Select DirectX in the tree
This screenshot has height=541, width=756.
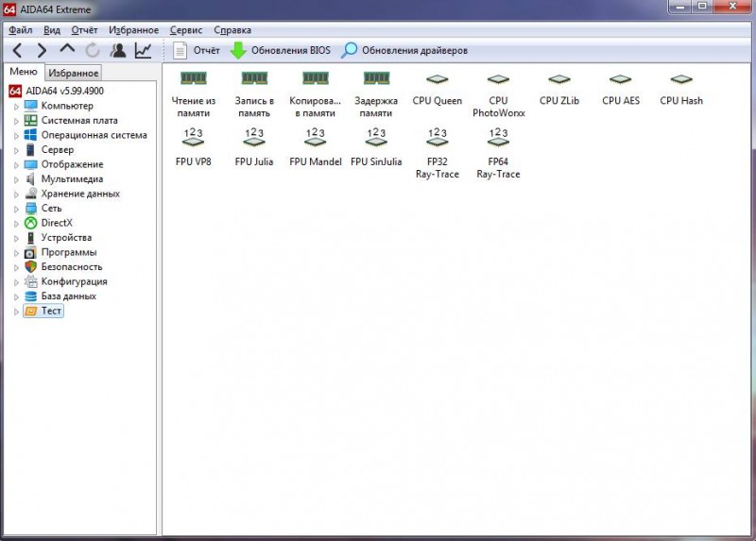48,223
